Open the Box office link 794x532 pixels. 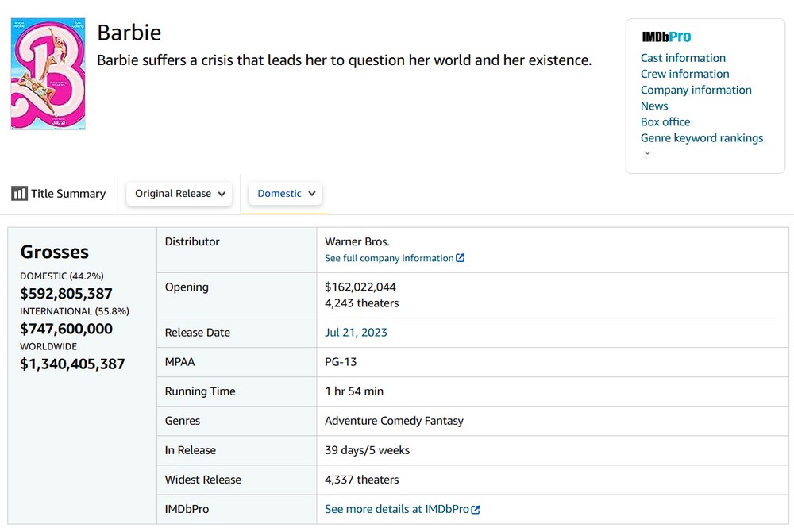(665, 122)
